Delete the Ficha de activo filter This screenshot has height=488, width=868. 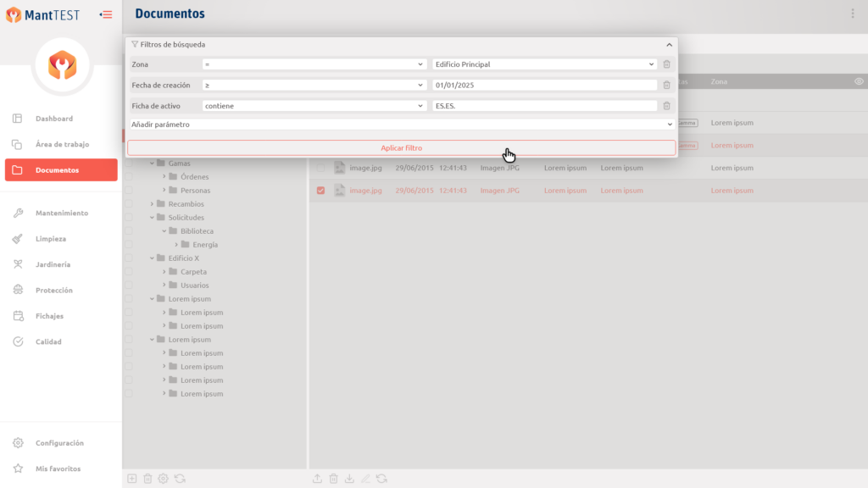coord(667,106)
